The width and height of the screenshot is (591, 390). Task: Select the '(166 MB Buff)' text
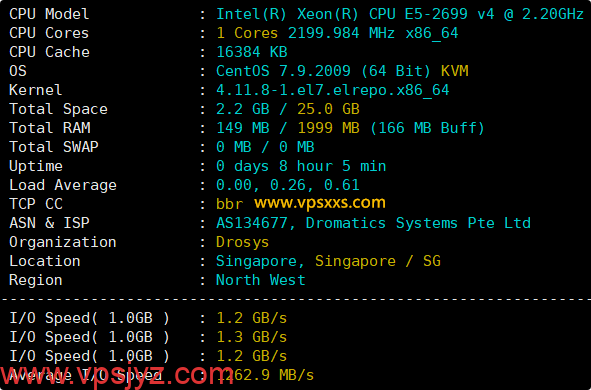[427, 128]
